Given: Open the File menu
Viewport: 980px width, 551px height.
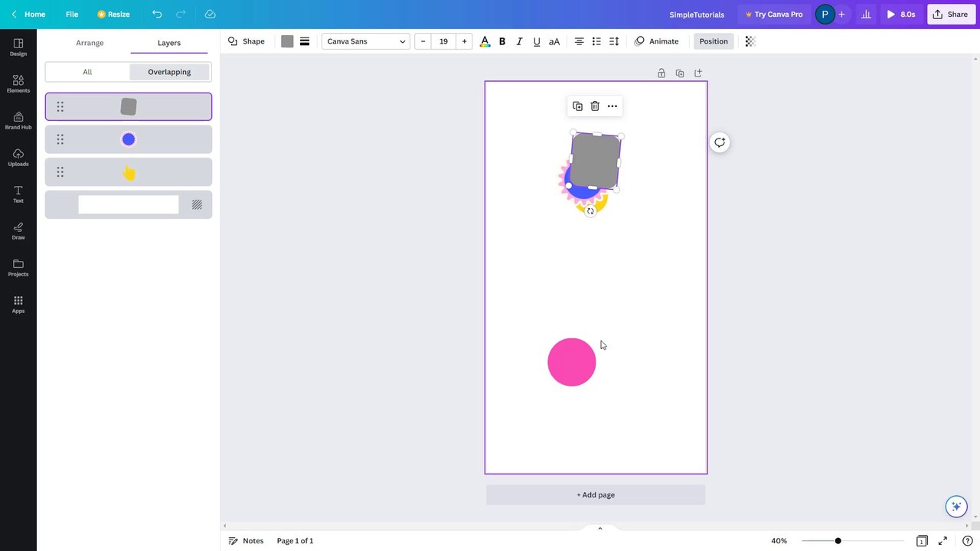Looking at the screenshot, I should [72, 14].
